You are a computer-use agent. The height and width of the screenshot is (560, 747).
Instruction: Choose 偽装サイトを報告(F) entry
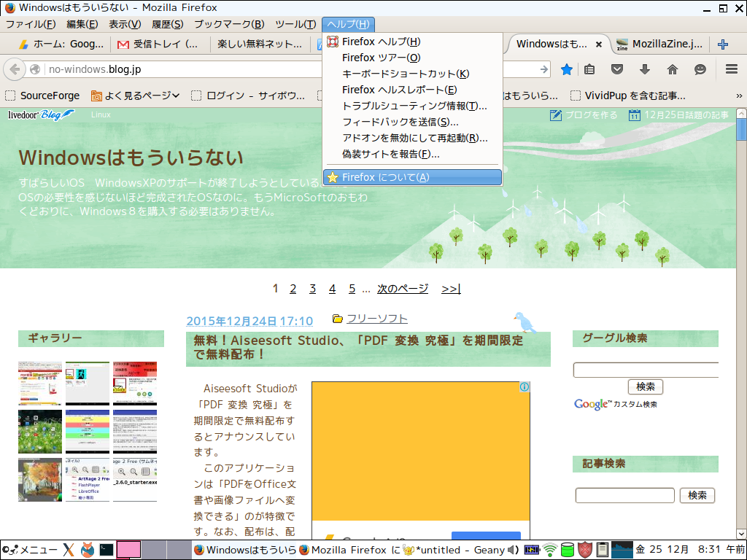pyautogui.click(x=413, y=155)
